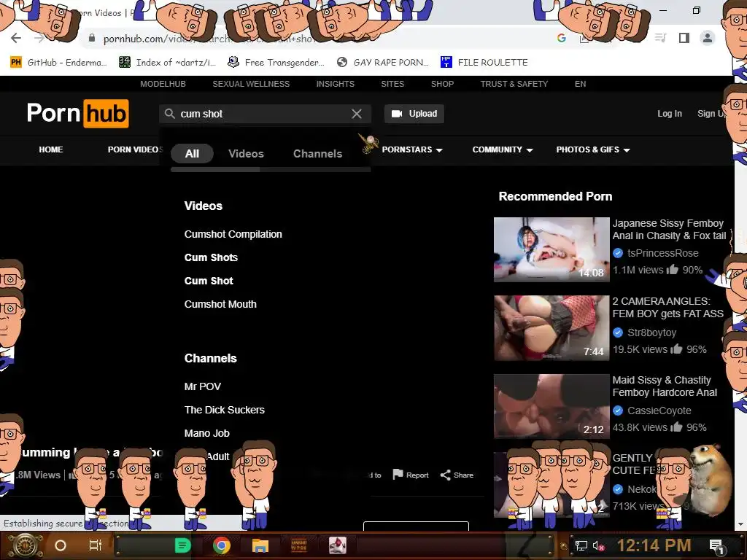This screenshot has width=747, height=560.
Task: Open Google Chrome from the taskbar
Action: 221,545
